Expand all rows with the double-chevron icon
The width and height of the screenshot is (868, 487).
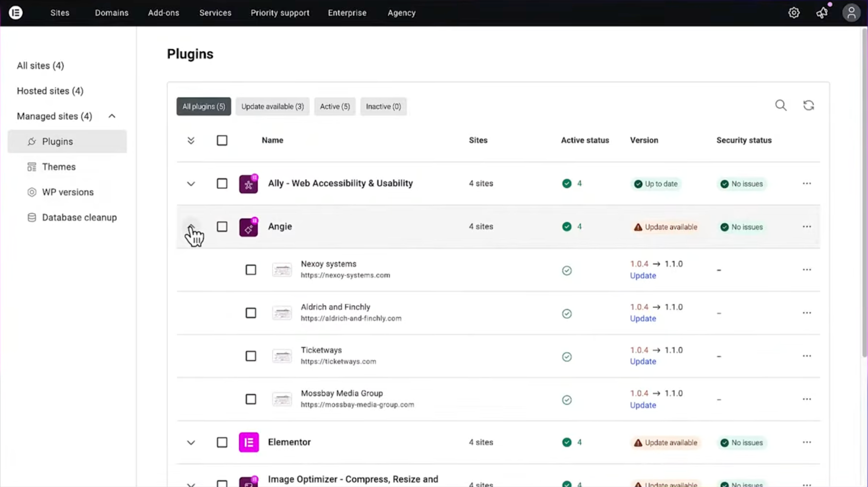[191, 140]
